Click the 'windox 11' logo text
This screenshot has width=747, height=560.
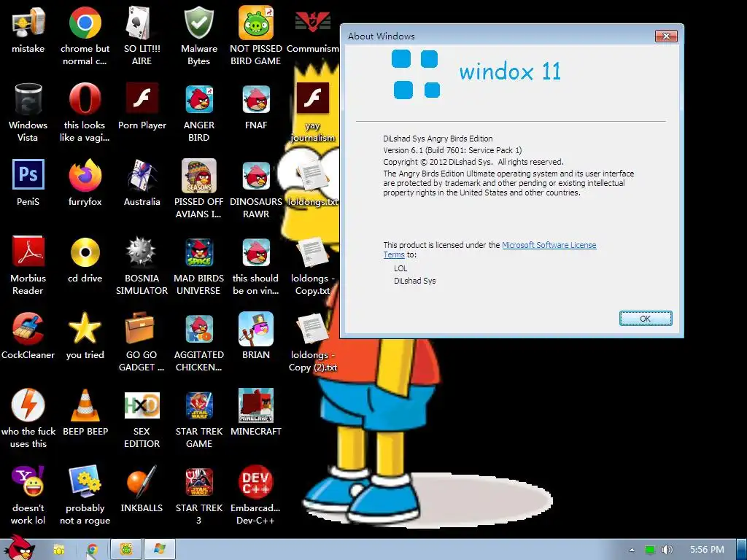point(510,71)
